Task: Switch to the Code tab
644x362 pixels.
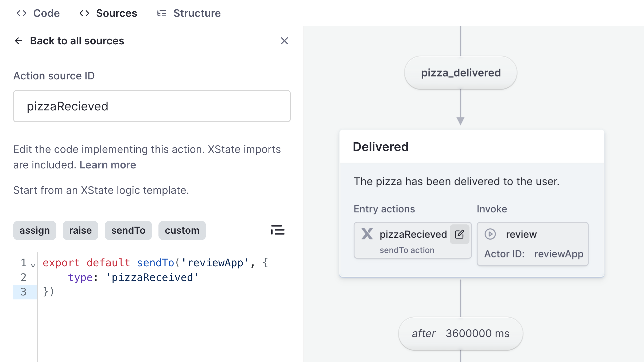Action: [46, 13]
